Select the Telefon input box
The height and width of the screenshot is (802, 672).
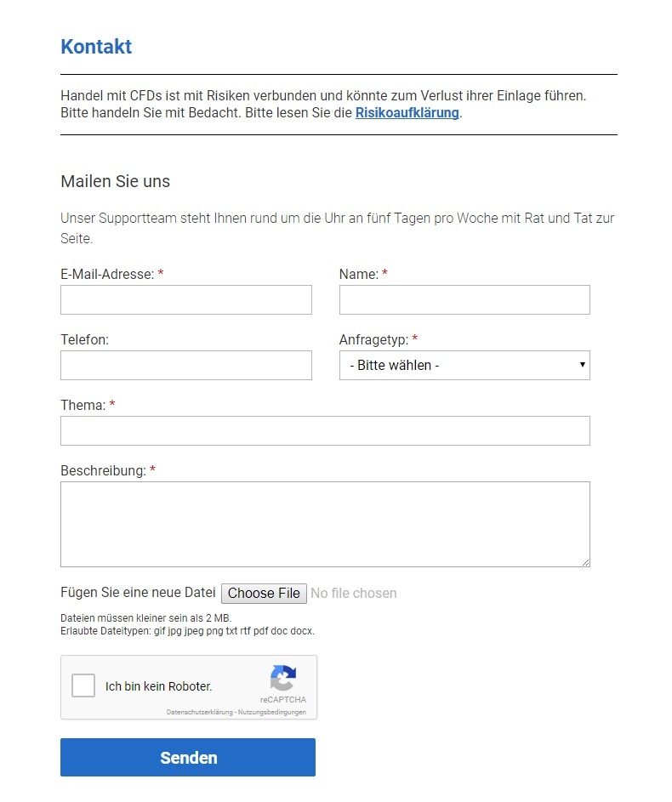185,366
